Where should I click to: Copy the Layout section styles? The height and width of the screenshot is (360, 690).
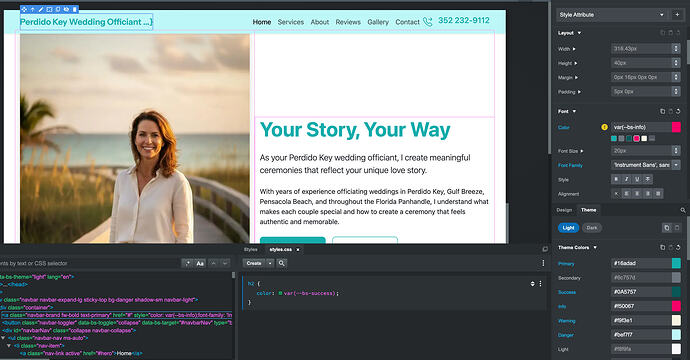662,33
